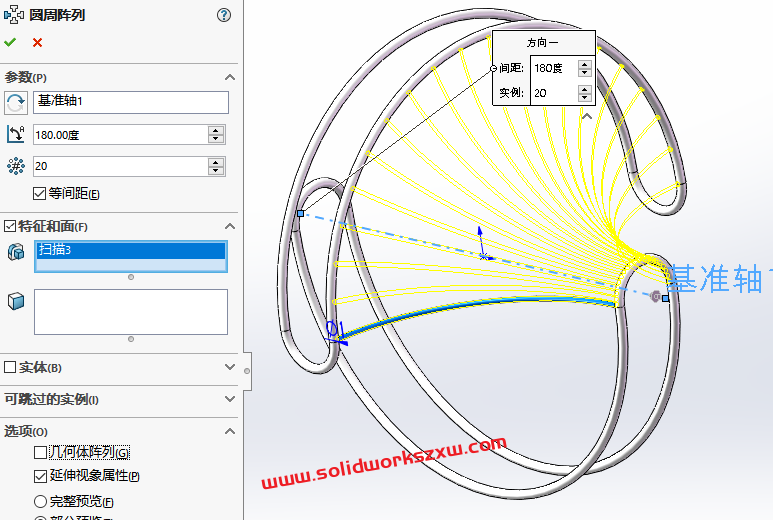
Task: Click the panel collapse handle on the right edge
Action: pyautogui.click(x=247, y=371)
